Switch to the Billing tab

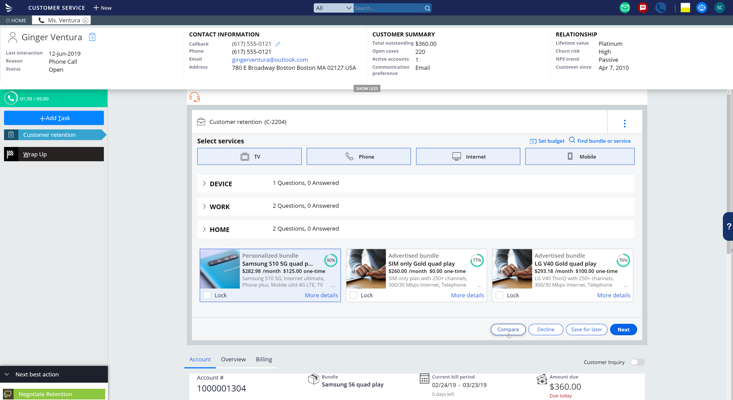pos(264,359)
